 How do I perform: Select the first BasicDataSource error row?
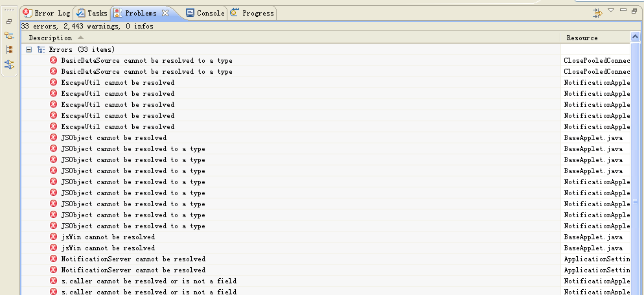pyautogui.click(x=146, y=61)
